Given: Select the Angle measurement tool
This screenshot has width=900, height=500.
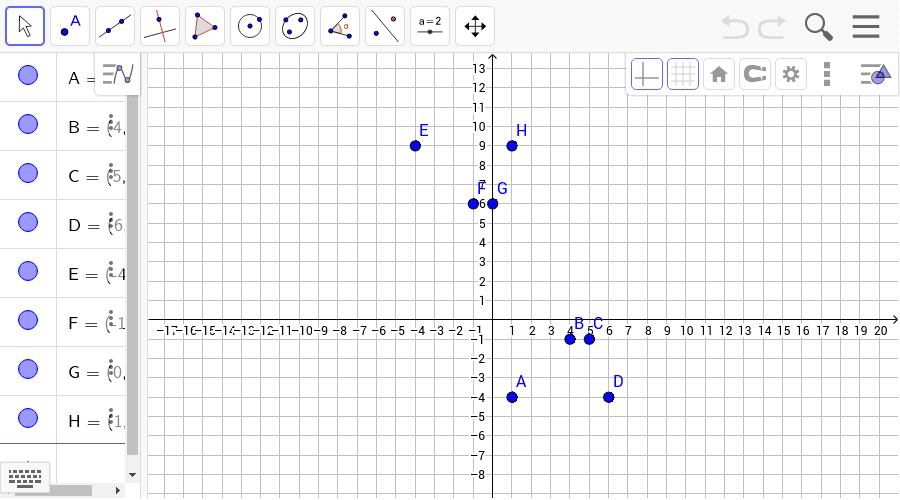Looking at the screenshot, I should (x=340, y=26).
